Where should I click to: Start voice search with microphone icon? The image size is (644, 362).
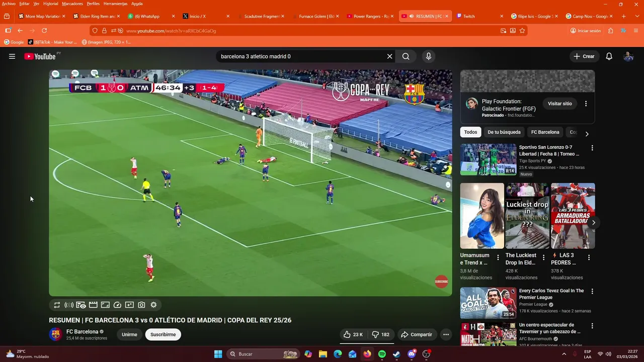[x=429, y=56]
